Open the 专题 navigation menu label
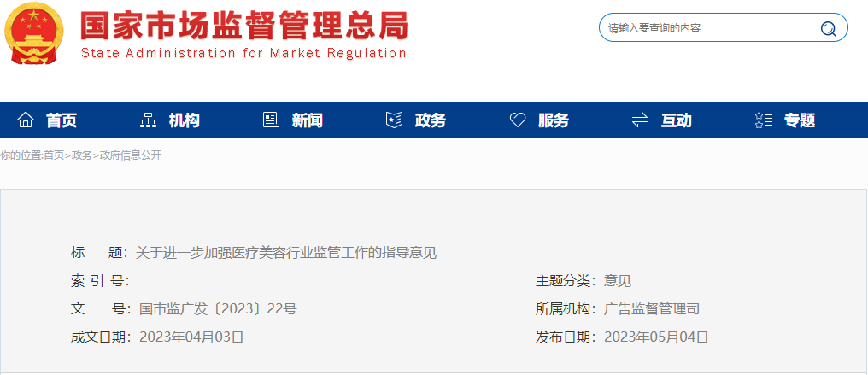868x375 pixels. pos(800,120)
